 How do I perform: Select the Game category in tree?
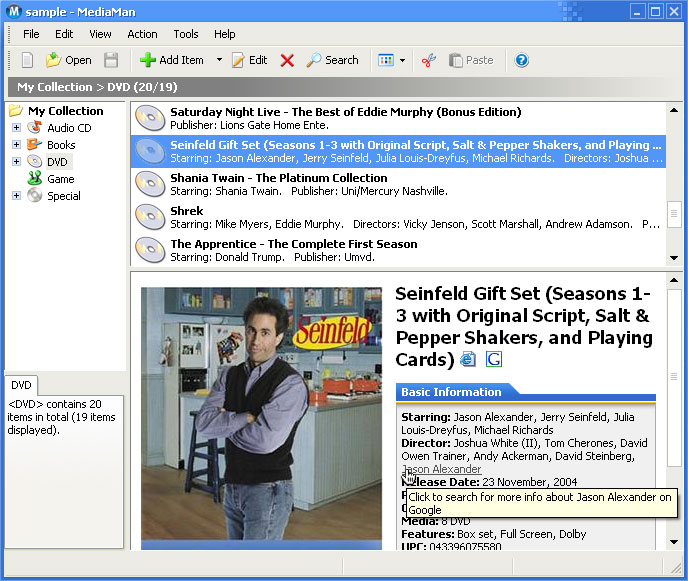coord(61,179)
